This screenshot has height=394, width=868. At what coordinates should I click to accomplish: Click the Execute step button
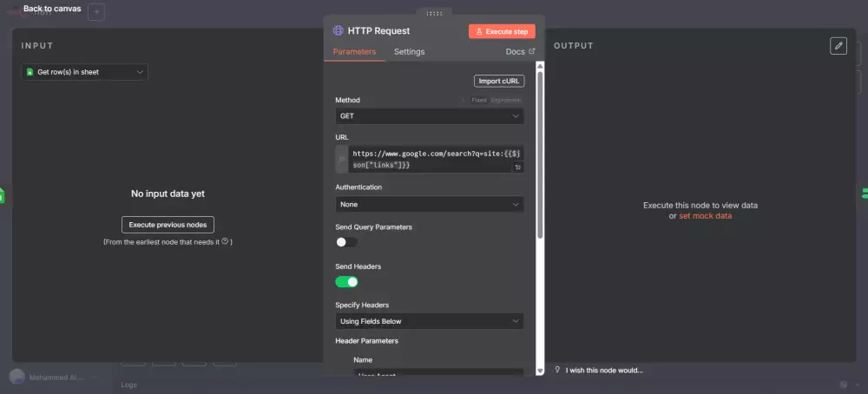tap(502, 31)
